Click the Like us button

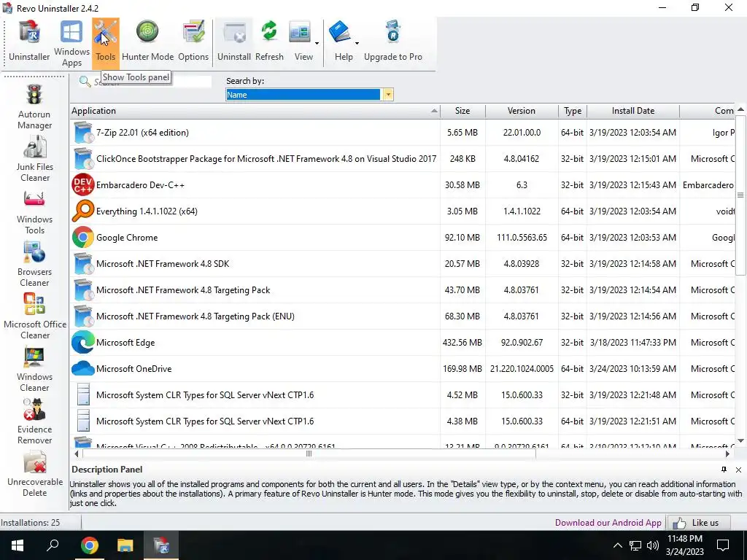pyautogui.click(x=700, y=522)
